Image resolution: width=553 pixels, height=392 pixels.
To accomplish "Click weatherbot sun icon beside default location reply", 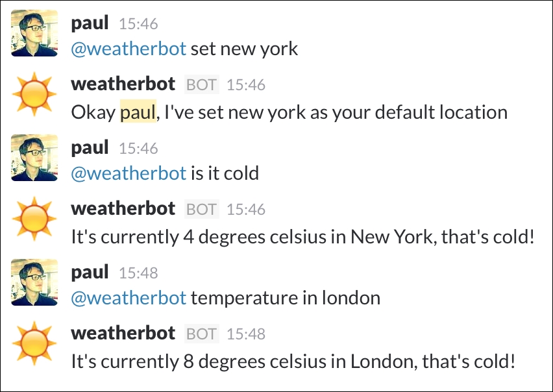I will click(34, 94).
